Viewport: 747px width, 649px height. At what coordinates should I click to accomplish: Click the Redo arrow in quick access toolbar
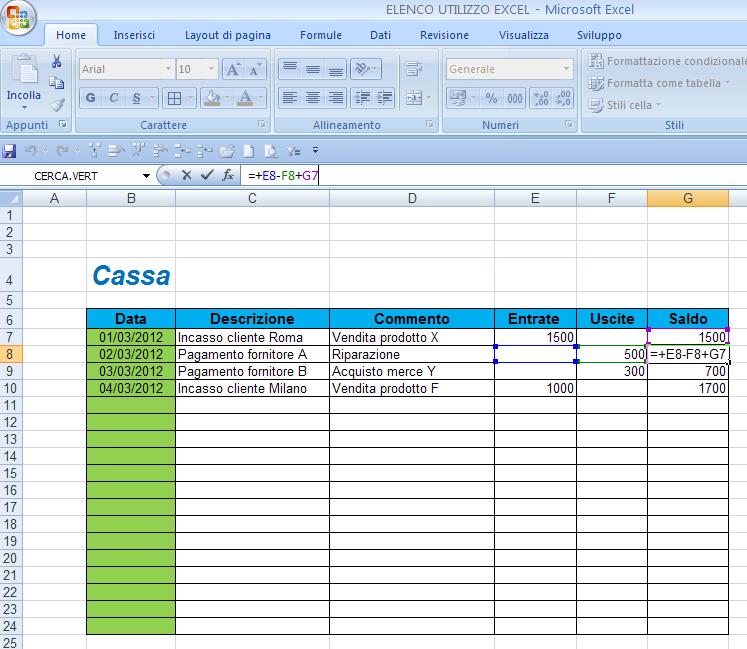(62, 151)
